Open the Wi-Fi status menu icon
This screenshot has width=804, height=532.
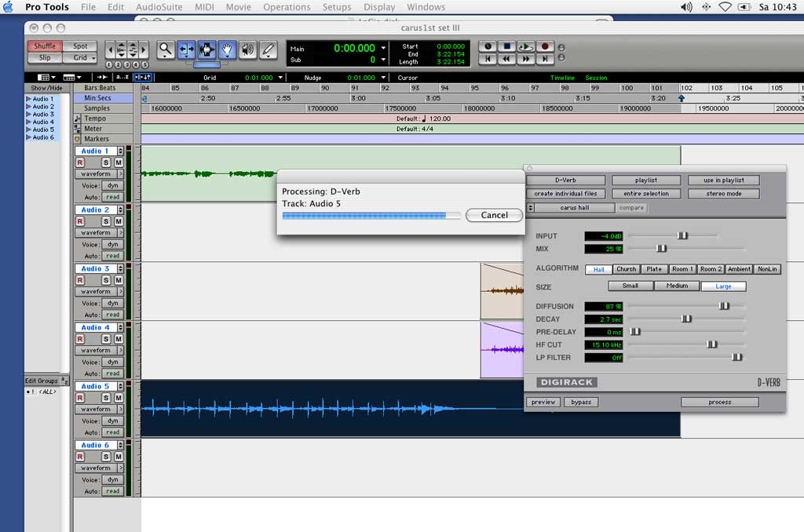click(725, 6)
